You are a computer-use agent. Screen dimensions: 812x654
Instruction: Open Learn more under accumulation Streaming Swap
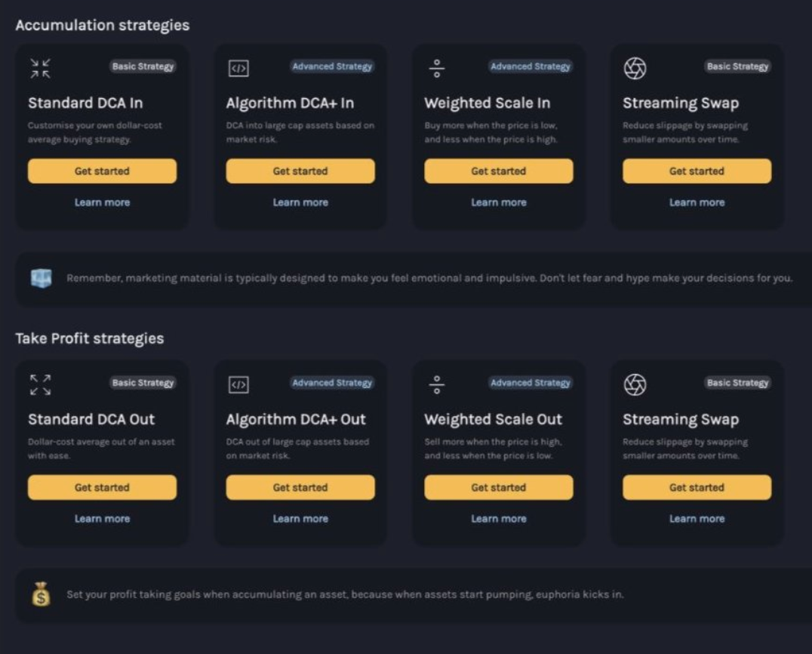[x=697, y=202]
